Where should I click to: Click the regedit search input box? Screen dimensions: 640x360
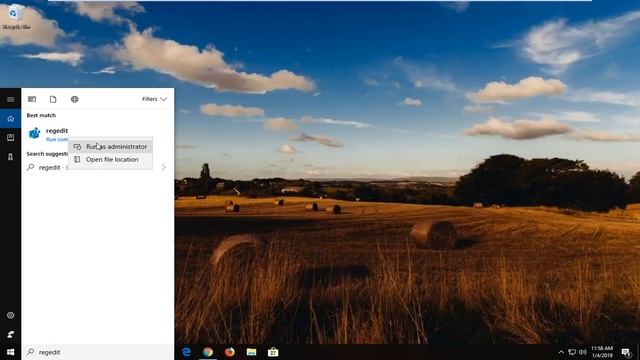98,352
